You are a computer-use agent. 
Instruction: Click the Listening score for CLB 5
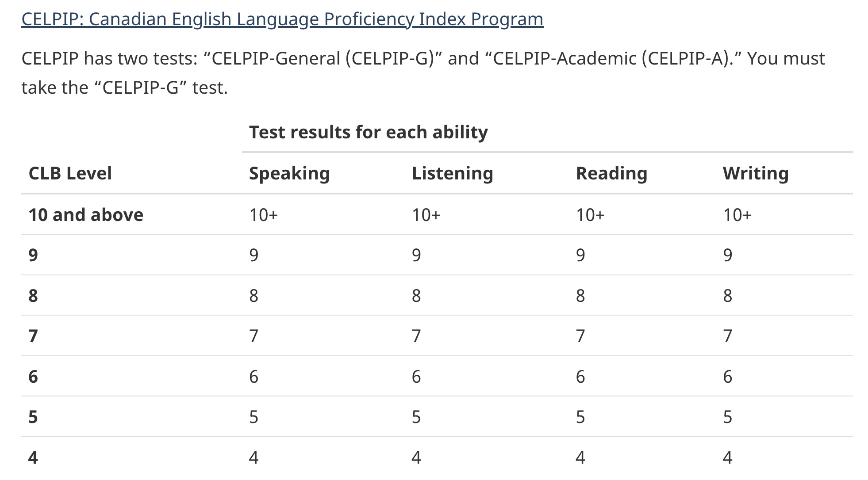pyautogui.click(x=416, y=417)
